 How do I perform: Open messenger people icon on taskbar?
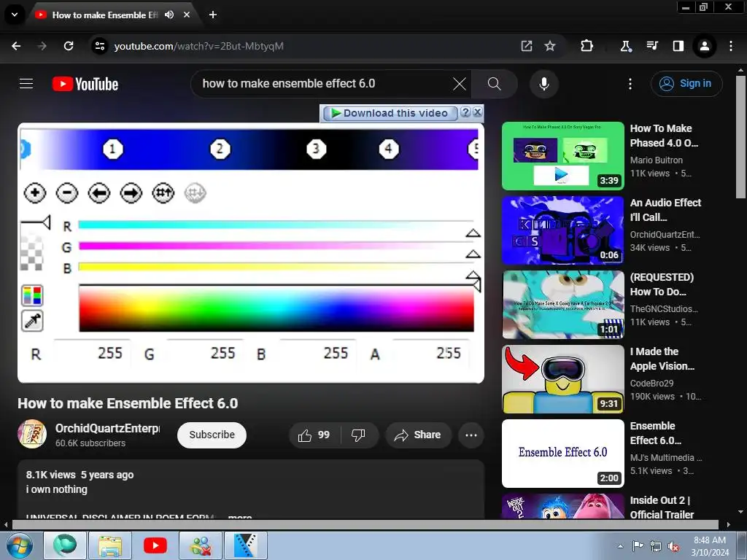click(x=200, y=545)
